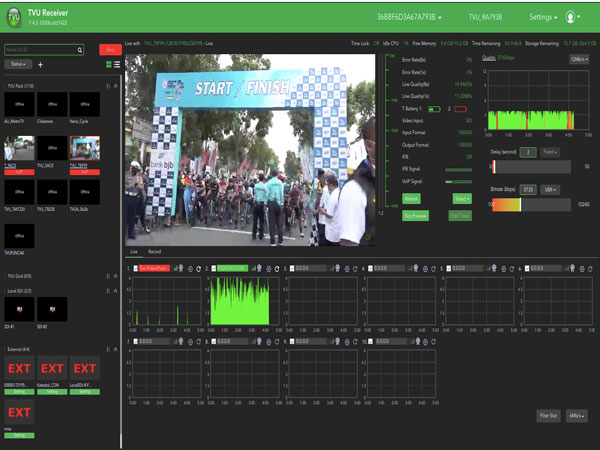Toggle slot 1 checkbox
Screen dimensions: 600x450
[x=135, y=269]
